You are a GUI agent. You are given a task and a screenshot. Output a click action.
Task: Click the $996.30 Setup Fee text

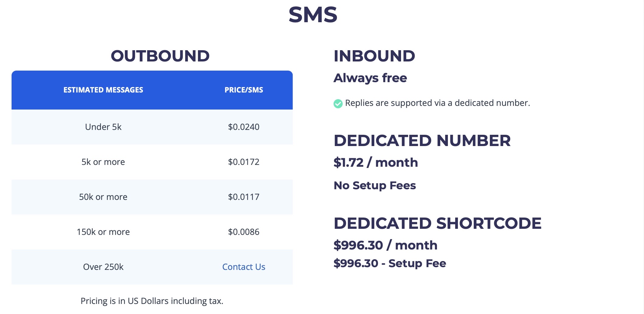click(390, 264)
